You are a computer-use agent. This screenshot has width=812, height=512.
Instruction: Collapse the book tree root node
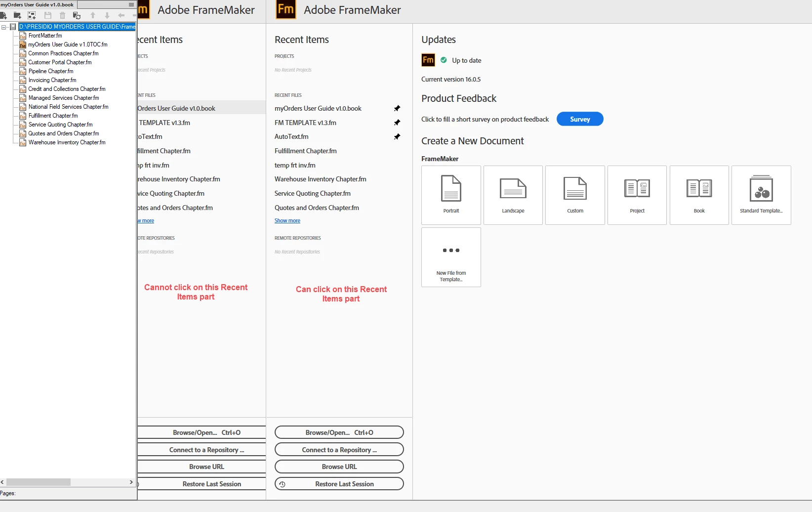[x=4, y=27]
